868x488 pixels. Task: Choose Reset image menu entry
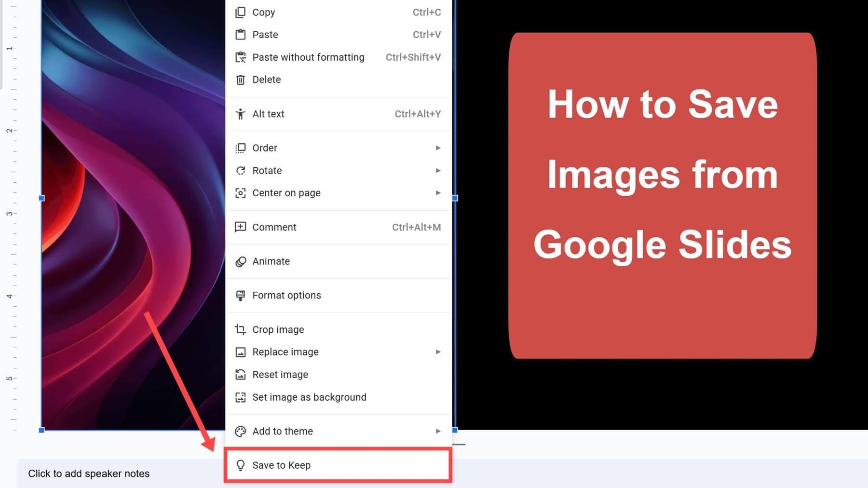[339, 374]
